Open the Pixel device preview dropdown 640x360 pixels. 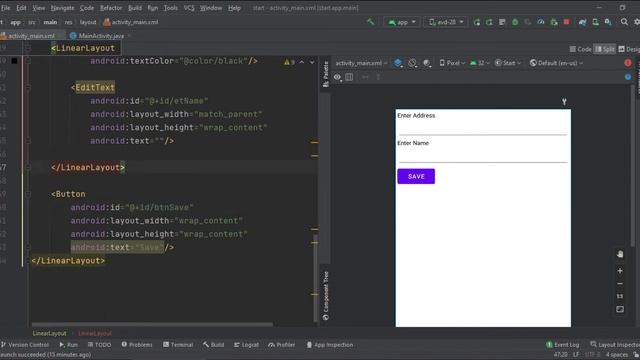tap(452, 63)
